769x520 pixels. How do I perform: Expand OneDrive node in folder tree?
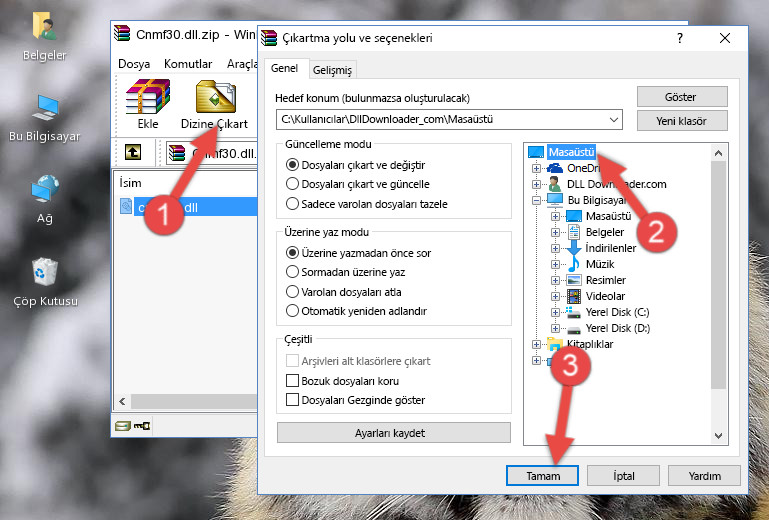click(536, 168)
